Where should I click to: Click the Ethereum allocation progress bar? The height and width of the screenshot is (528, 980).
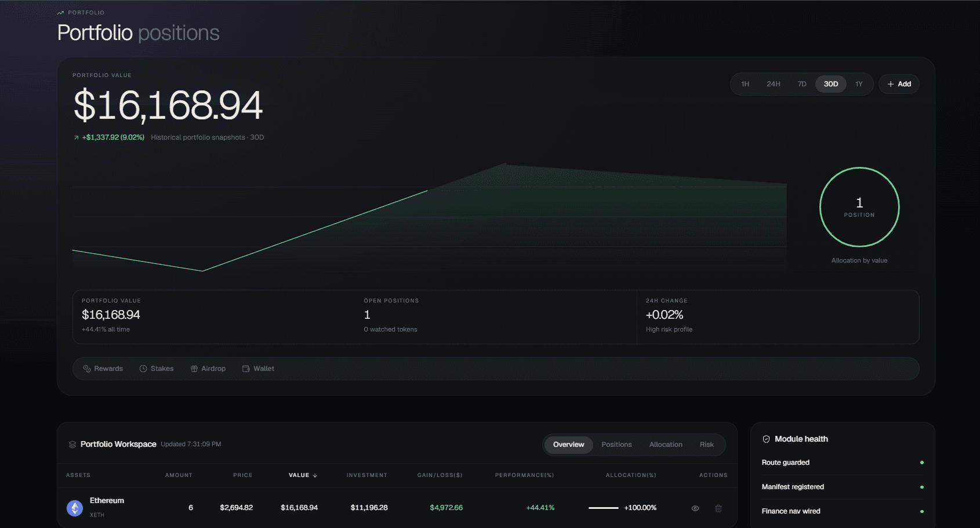coord(604,508)
